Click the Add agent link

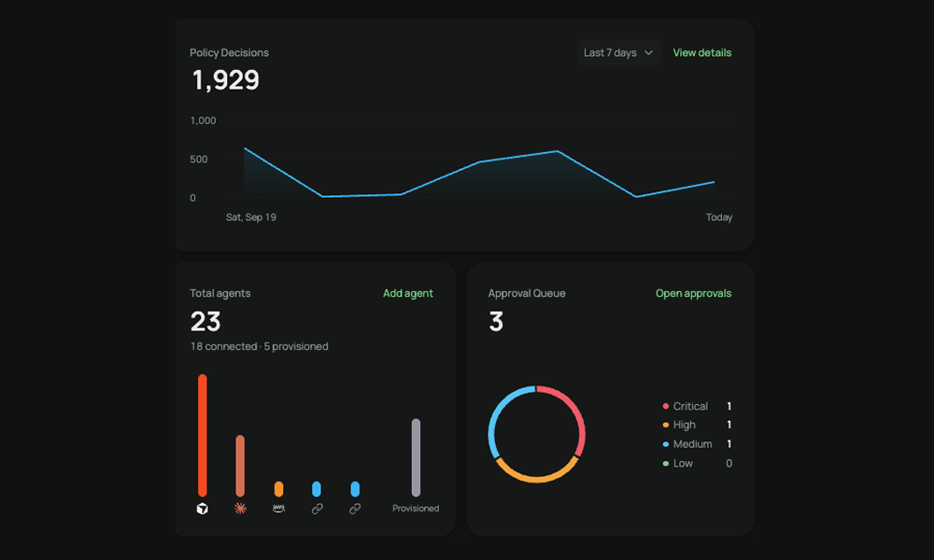click(x=408, y=293)
